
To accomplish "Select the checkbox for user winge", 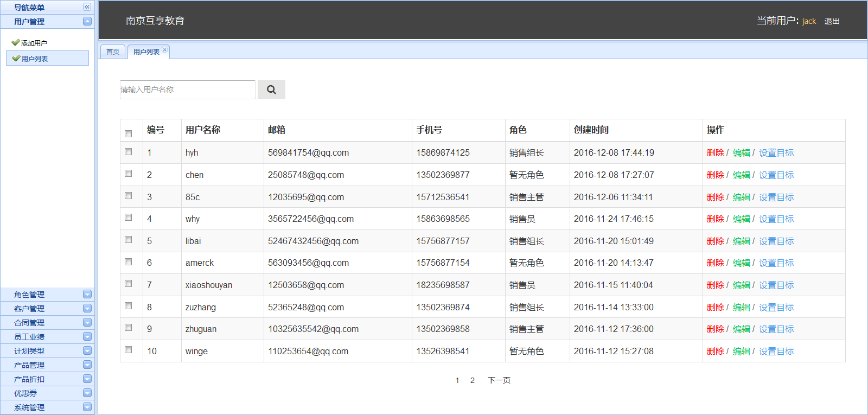I will coord(129,350).
